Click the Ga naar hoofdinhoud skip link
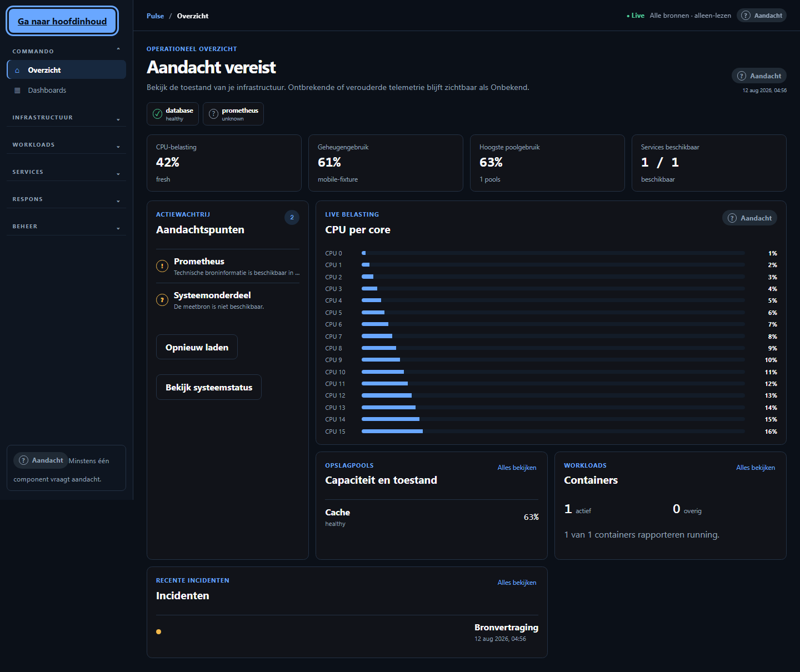The image size is (800, 672). (x=62, y=21)
